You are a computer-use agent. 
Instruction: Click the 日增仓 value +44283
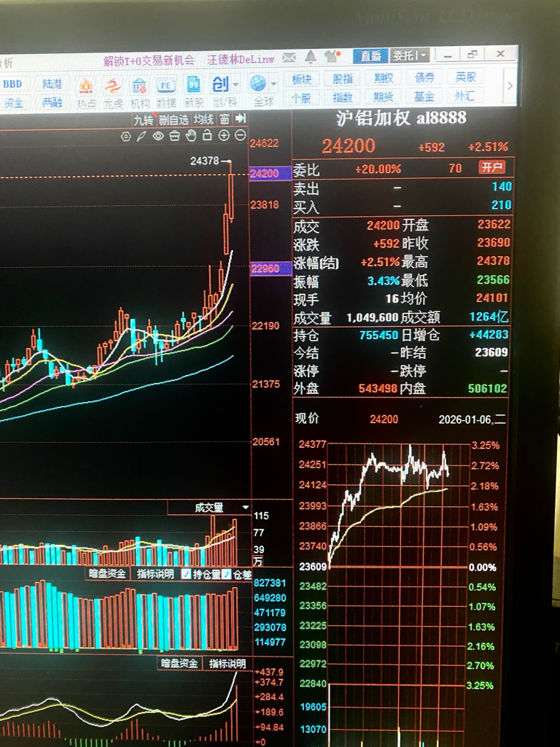[489, 334]
